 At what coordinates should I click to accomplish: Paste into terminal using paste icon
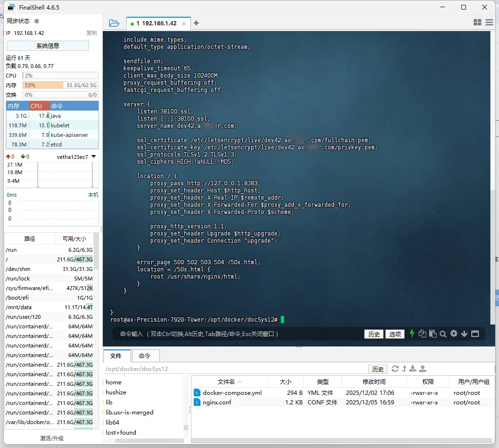[x=433, y=334]
